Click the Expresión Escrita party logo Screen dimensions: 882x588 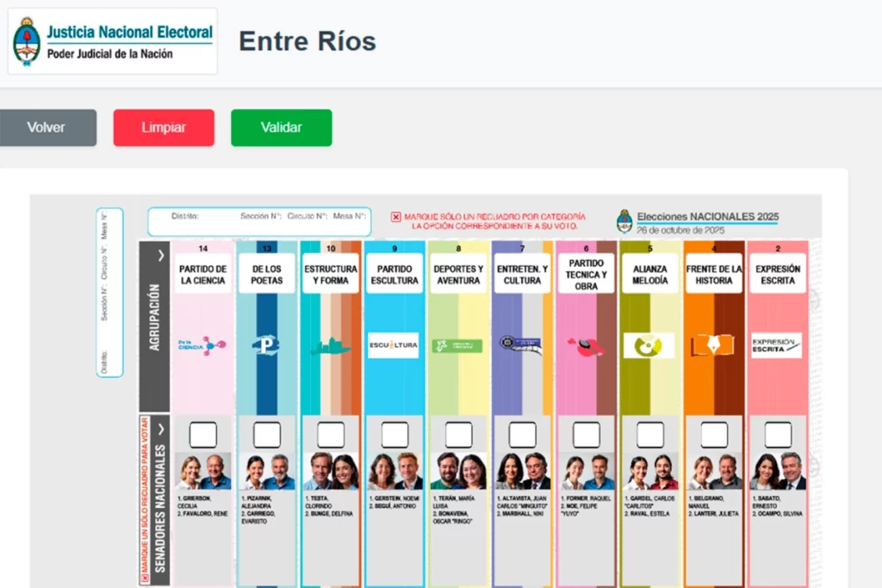tap(776, 345)
